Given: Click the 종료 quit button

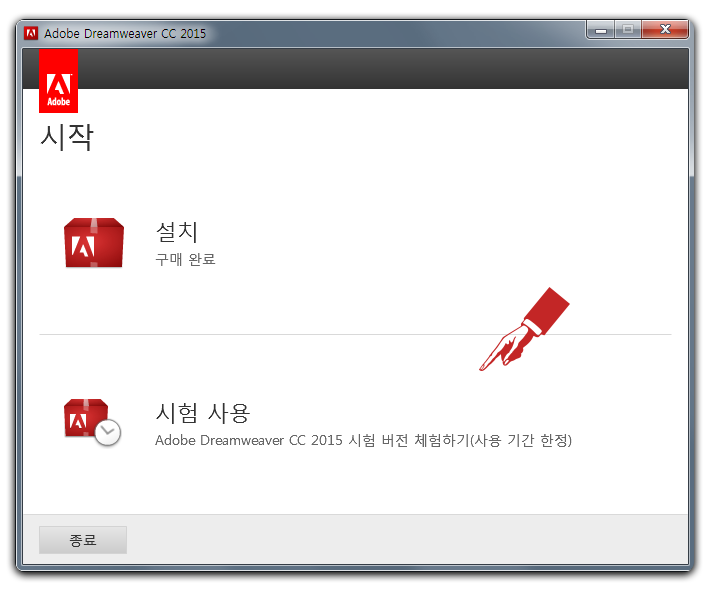Looking at the screenshot, I should coord(83,540).
